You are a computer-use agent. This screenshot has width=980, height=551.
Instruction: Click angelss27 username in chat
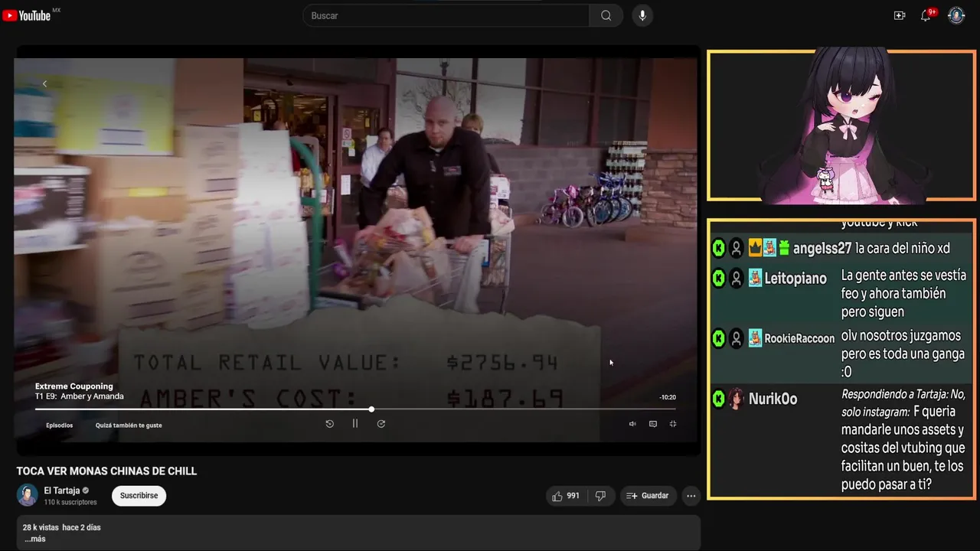(x=822, y=249)
